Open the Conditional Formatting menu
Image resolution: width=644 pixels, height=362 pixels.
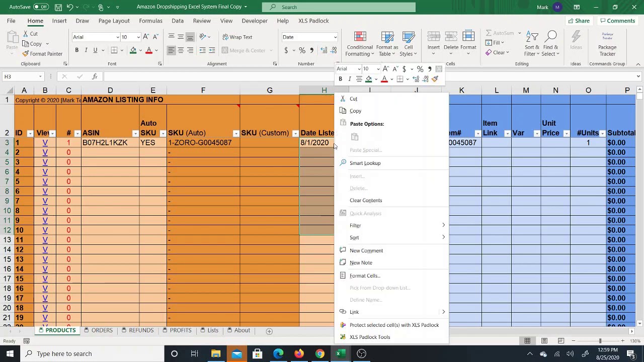(360, 44)
